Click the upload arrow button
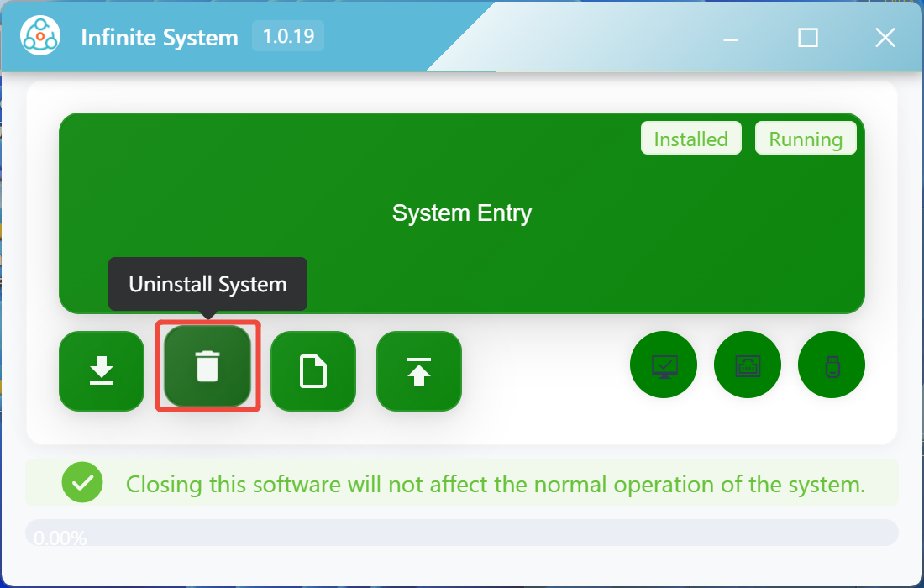Image resolution: width=924 pixels, height=588 pixels. [x=419, y=371]
